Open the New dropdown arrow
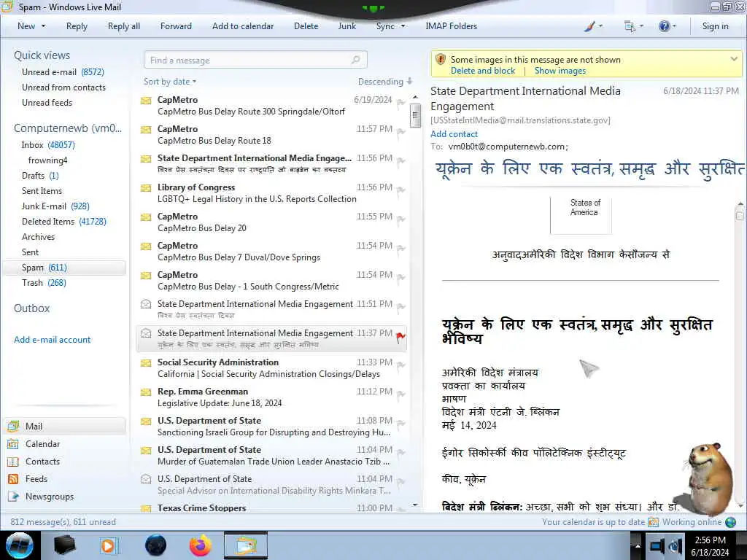 point(43,26)
